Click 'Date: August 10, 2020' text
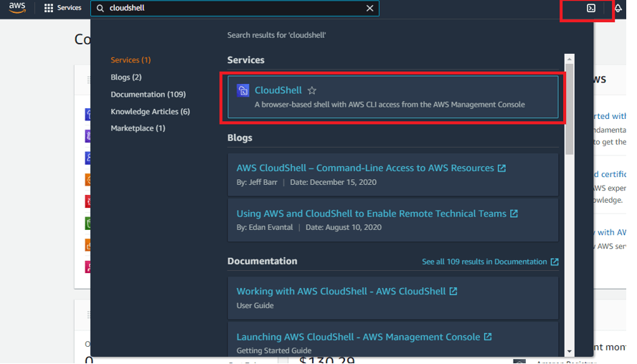 click(x=344, y=227)
